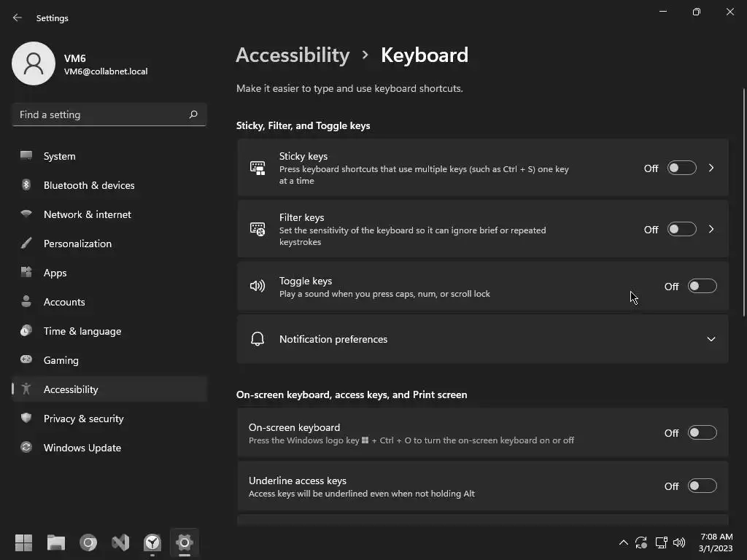
Task: Open Filter keys details chevron
Action: click(x=711, y=229)
